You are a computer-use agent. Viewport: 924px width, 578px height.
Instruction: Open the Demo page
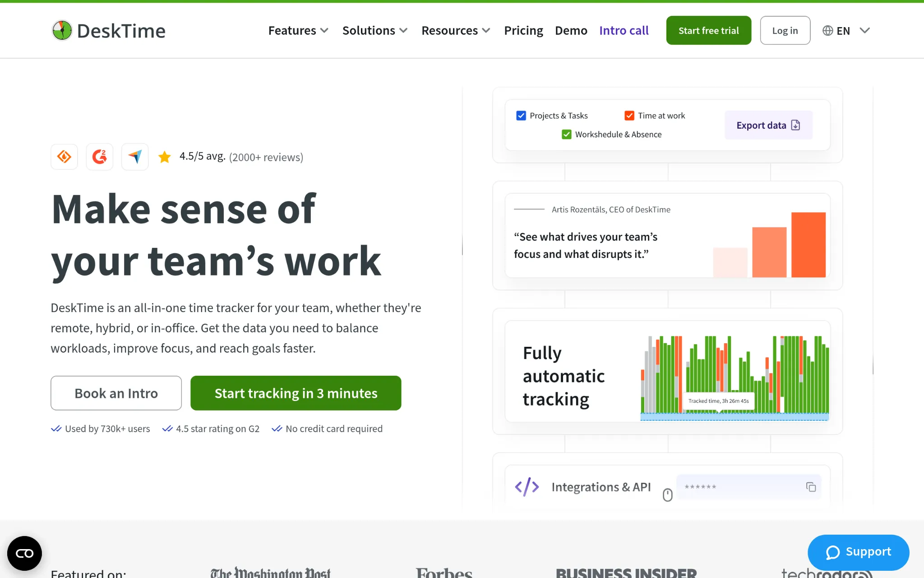[x=571, y=30]
